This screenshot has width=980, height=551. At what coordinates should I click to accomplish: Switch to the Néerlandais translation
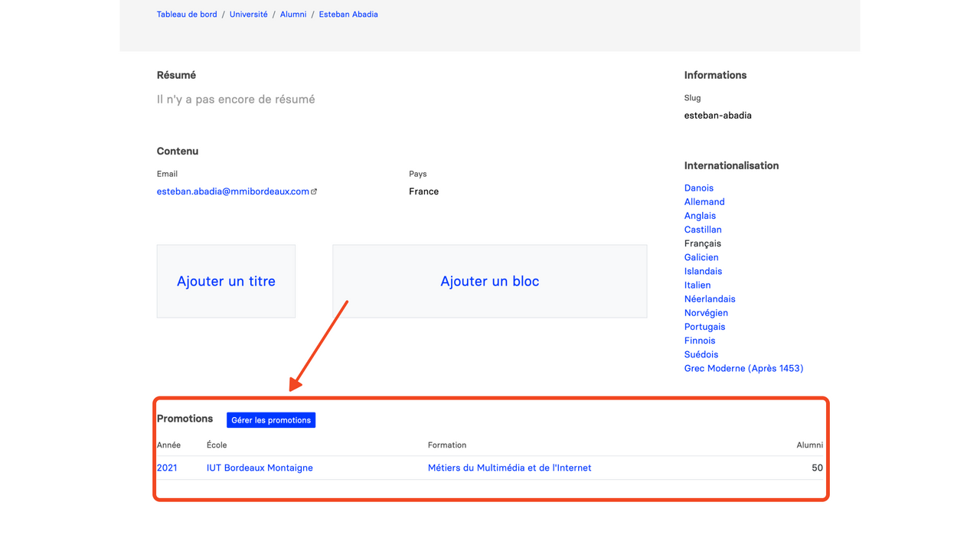pos(710,298)
